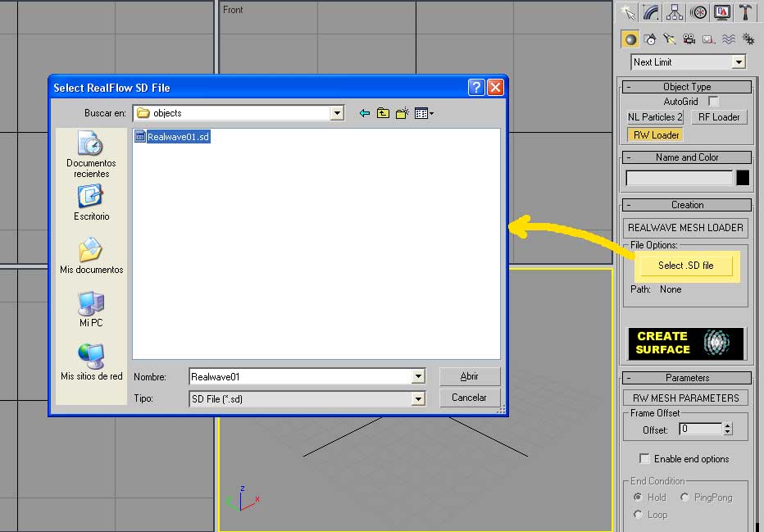Screen dimensions: 764x532
Task: Click the Select .SD file button
Action: pyautogui.click(x=685, y=266)
